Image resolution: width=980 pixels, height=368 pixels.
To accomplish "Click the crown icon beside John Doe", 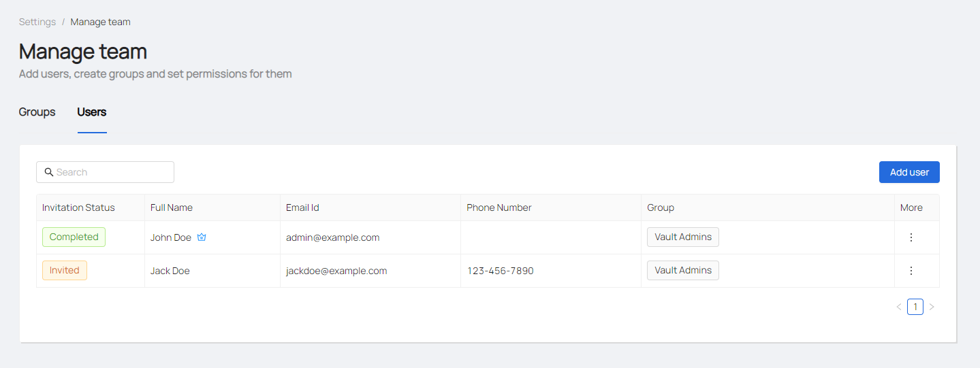I will pos(202,237).
